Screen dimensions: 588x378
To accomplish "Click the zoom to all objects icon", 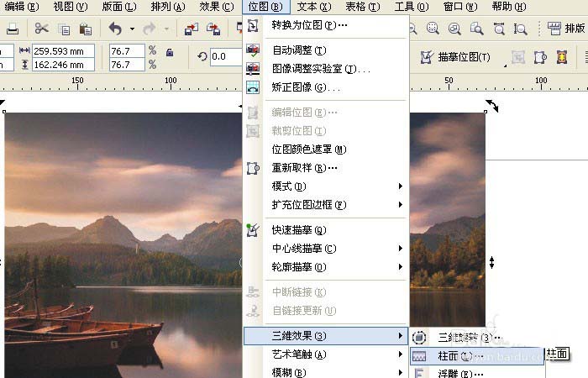I will [454, 29].
